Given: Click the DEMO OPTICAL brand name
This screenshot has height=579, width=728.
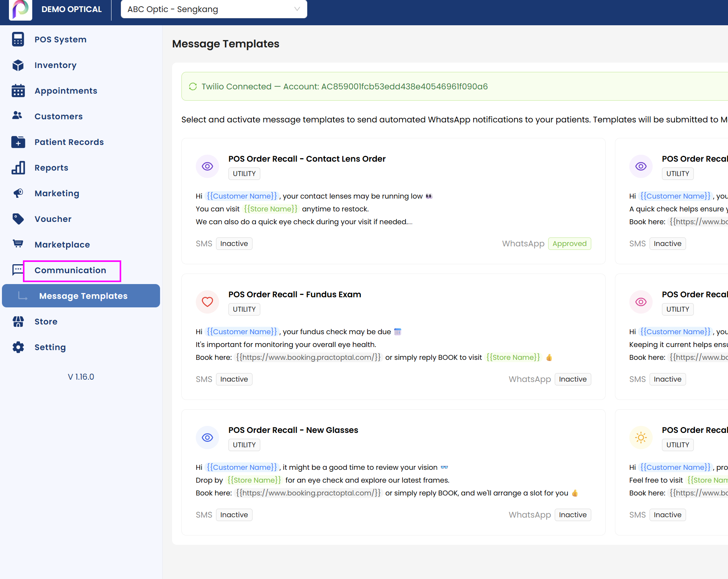Looking at the screenshot, I should [71, 9].
